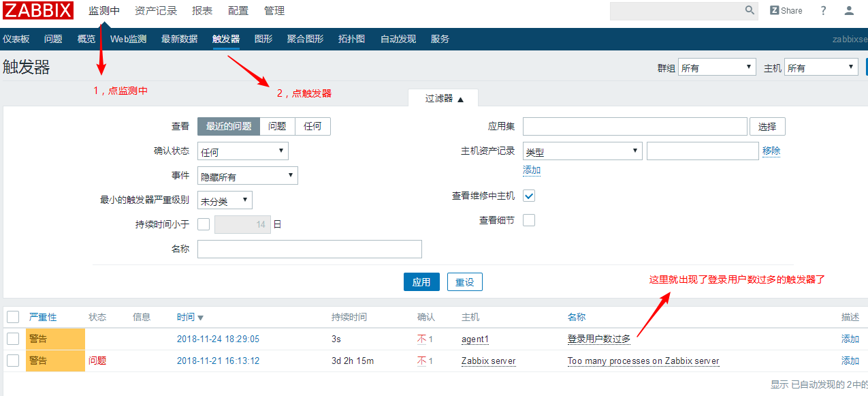
Task: Uncheck 查看维修中主机 checkbox
Action: click(529, 196)
